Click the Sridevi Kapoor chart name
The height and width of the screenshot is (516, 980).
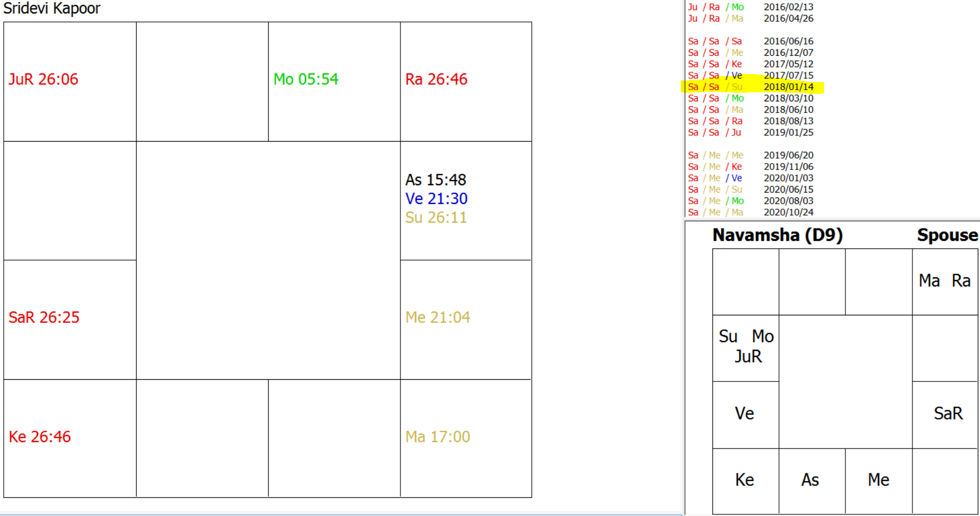(x=52, y=9)
